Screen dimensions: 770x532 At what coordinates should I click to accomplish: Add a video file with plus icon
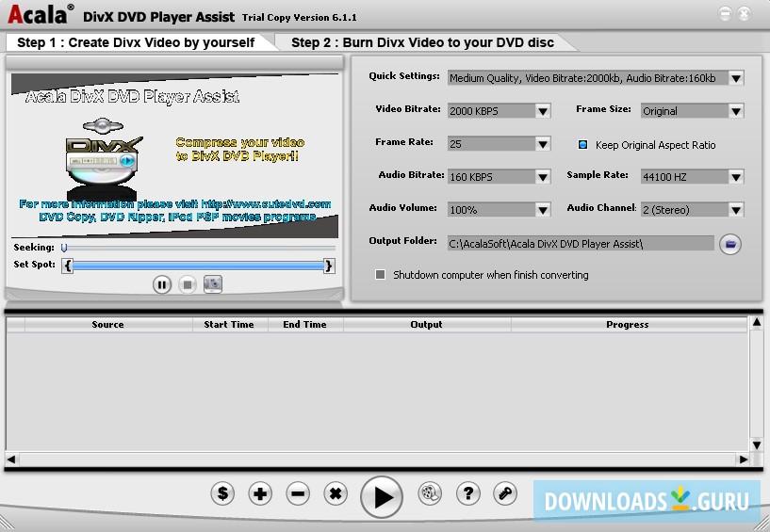260,493
